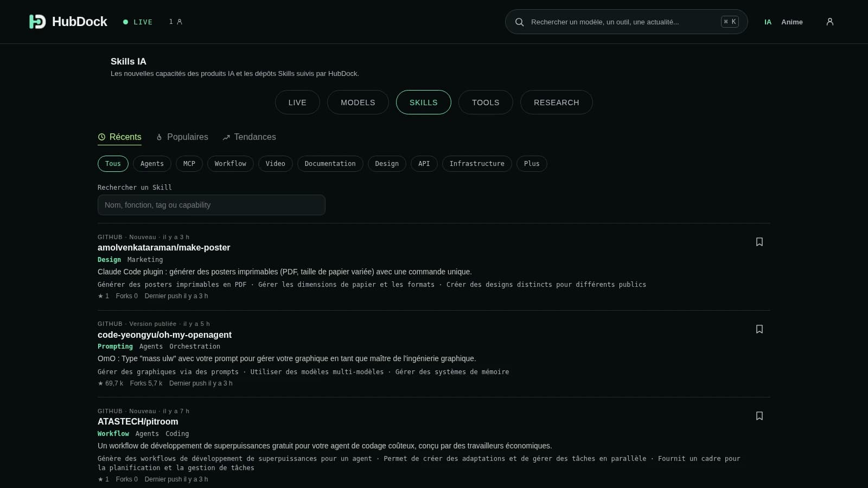Open the Anime nav link
Viewport: 868px width, 488px height.
point(792,22)
